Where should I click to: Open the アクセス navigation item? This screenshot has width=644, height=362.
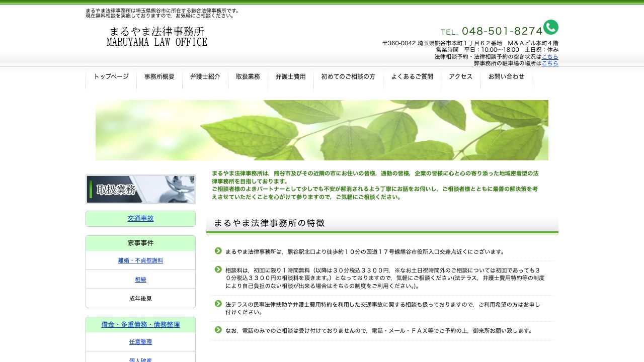click(x=461, y=76)
